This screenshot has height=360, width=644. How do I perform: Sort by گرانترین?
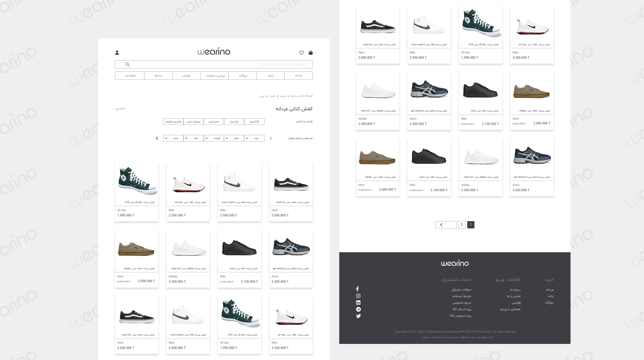(x=254, y=121)
